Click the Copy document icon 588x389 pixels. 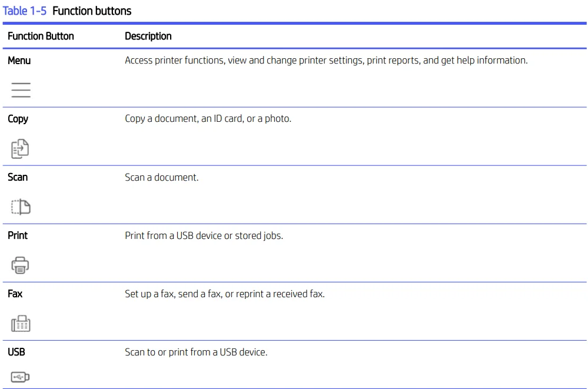click(x=20, y=148)
